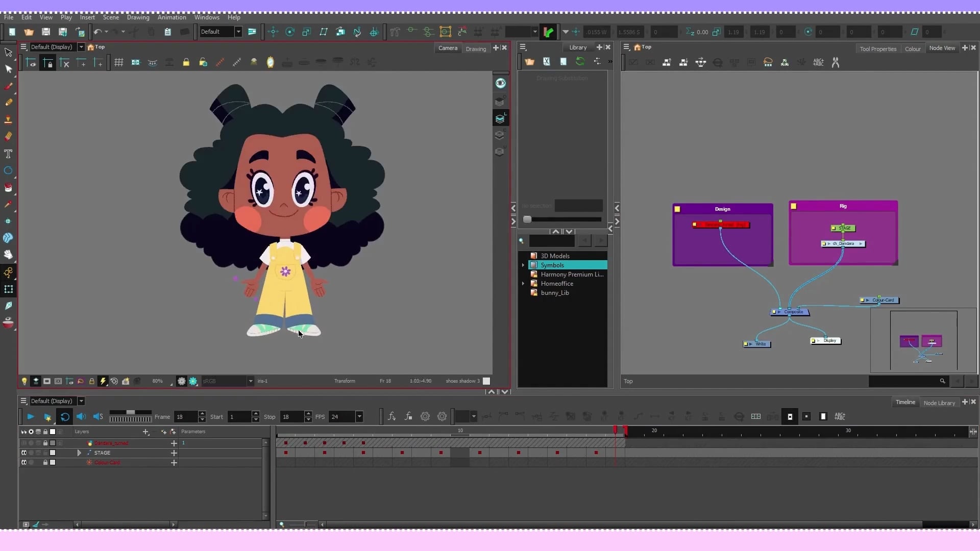Click the library preview slider handle
Screen dimensions: 980x551
pos(527,219)
